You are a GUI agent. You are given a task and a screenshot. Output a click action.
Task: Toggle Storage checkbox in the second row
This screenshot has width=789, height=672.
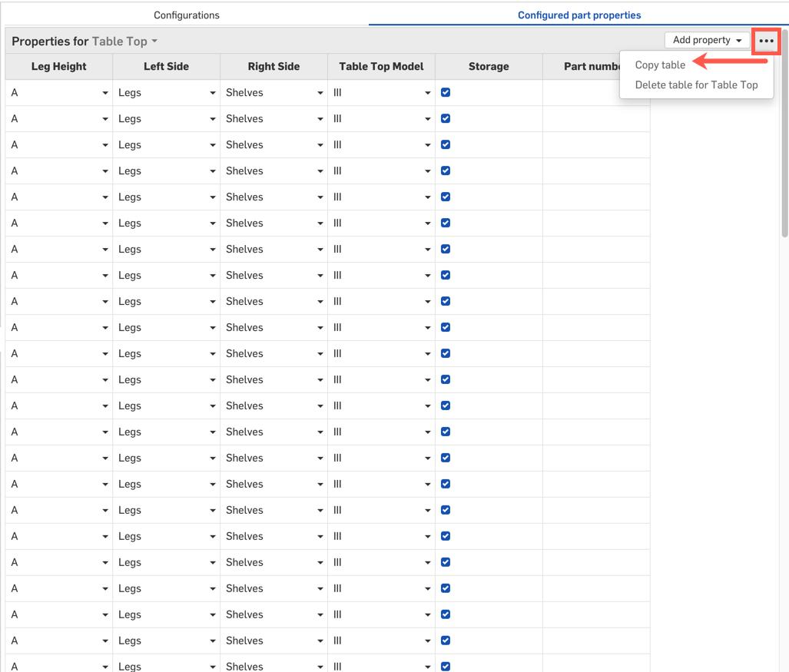click(446, 119)
